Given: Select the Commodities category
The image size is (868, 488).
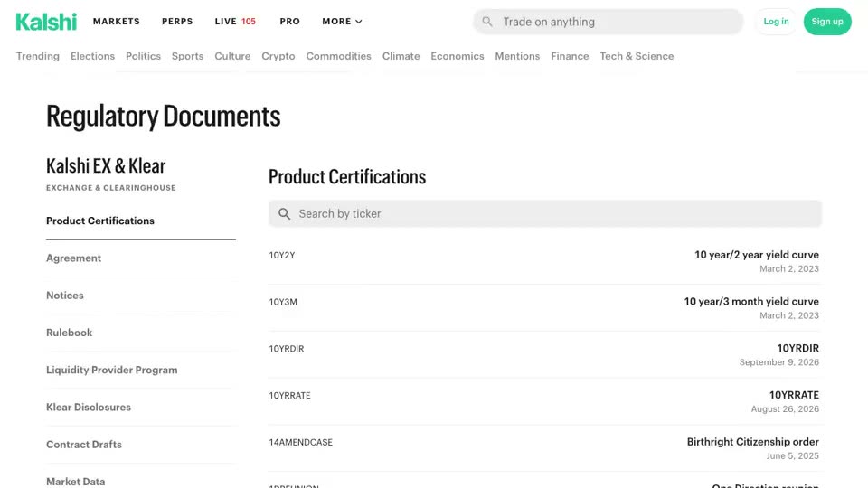Looking at the screenshot, I should pos(339,56).
